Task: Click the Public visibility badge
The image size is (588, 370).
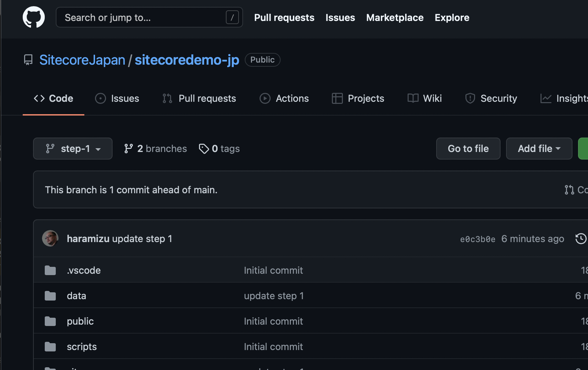Action: (262, 60)
